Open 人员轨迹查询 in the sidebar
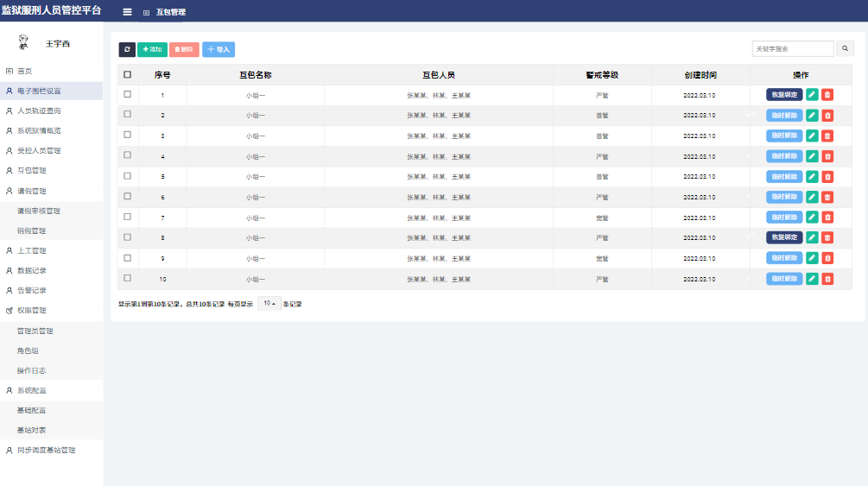The height and width of the screenshot is (486, 868). (39, 111)
